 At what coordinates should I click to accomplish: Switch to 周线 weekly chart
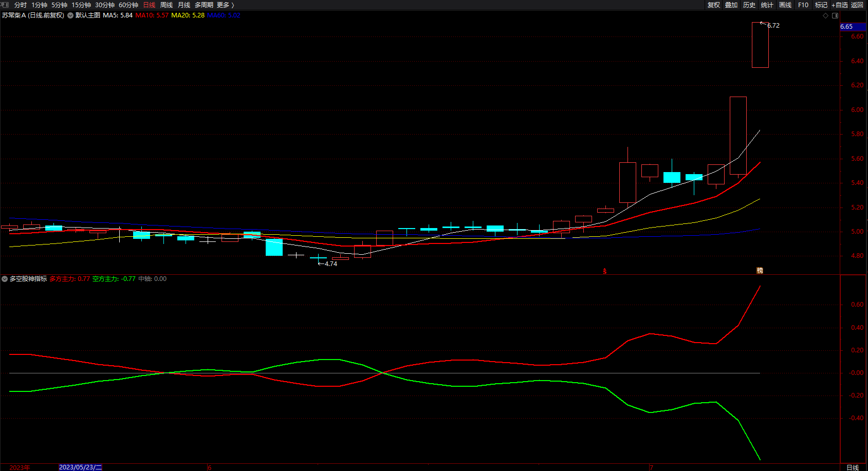coord(167,5)
